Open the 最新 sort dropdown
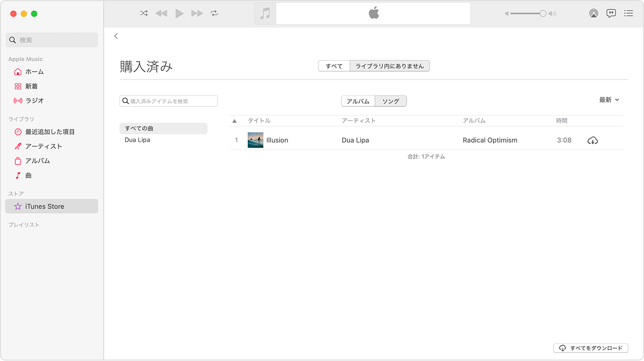This screenshot has width=644, height=361. coord(609,100)
